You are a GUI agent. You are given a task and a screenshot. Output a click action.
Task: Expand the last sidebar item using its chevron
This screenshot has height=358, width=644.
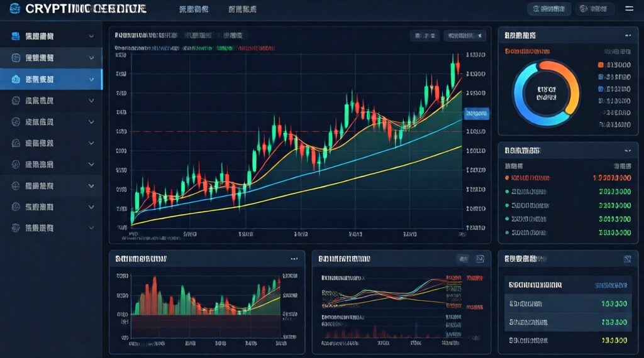91,228
